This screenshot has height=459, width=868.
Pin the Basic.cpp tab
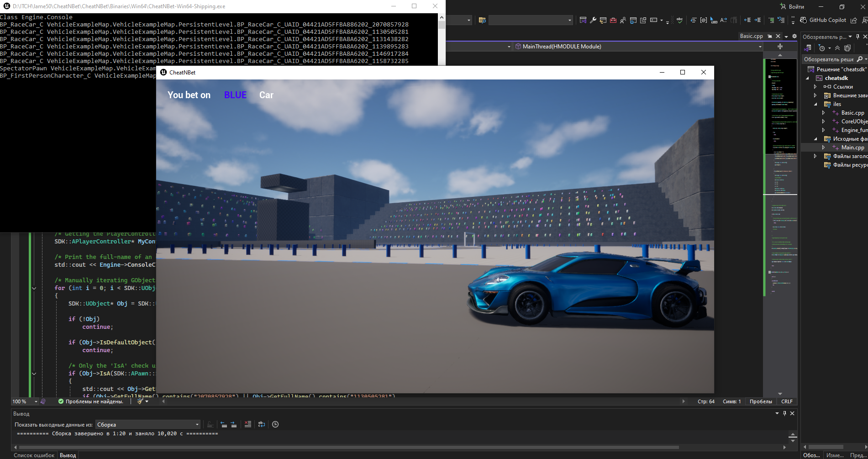(770, 36)
